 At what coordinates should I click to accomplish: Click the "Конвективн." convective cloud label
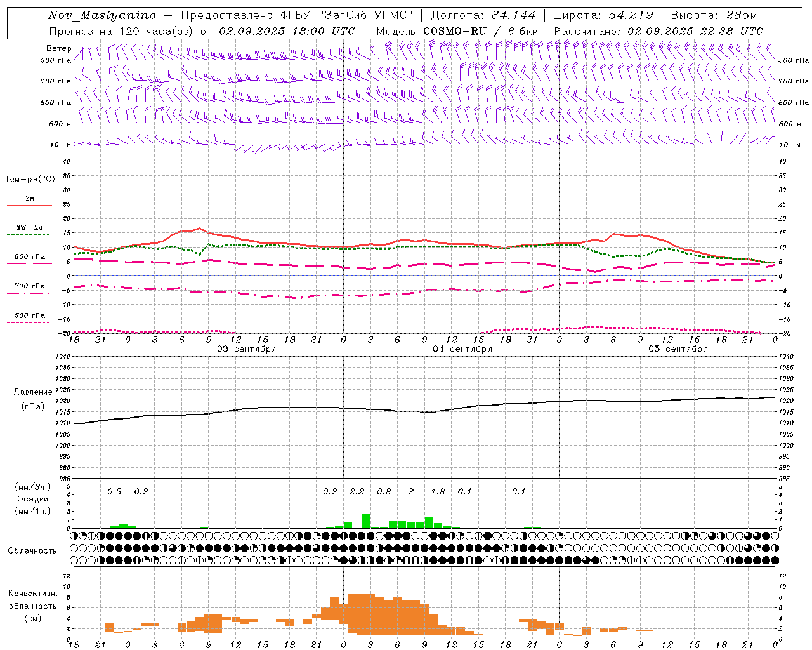32,594
